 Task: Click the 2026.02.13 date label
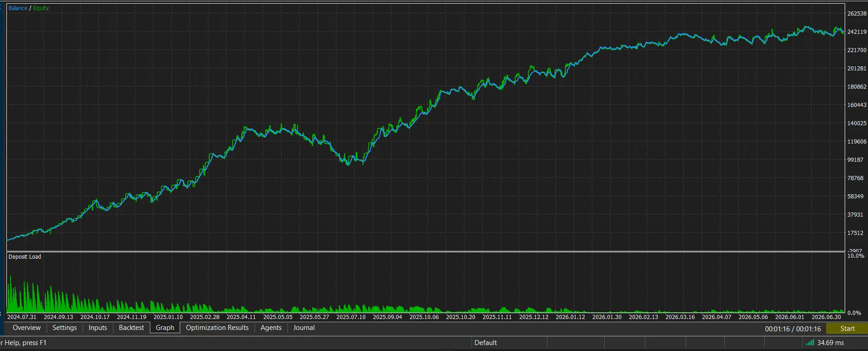pos(644,317)
